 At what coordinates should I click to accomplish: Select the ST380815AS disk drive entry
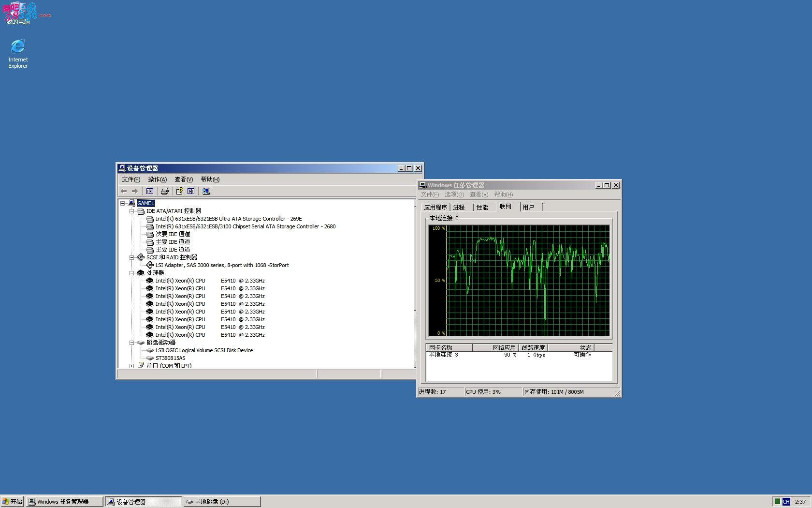(x=170, y=358)
